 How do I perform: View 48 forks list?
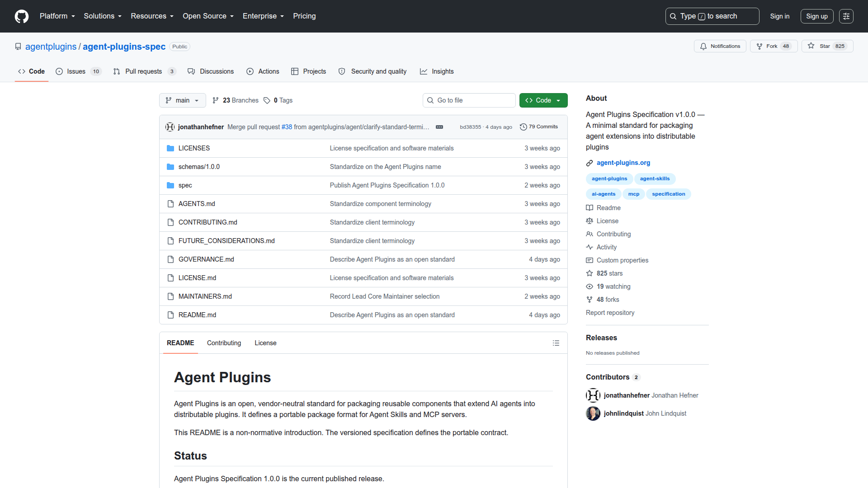click(x=603, y=300)
